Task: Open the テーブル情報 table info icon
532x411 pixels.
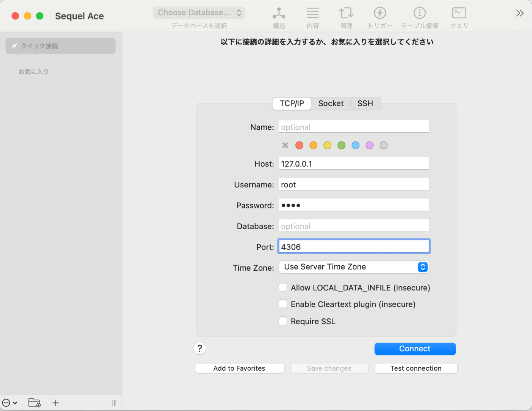Action: (420, 13)
